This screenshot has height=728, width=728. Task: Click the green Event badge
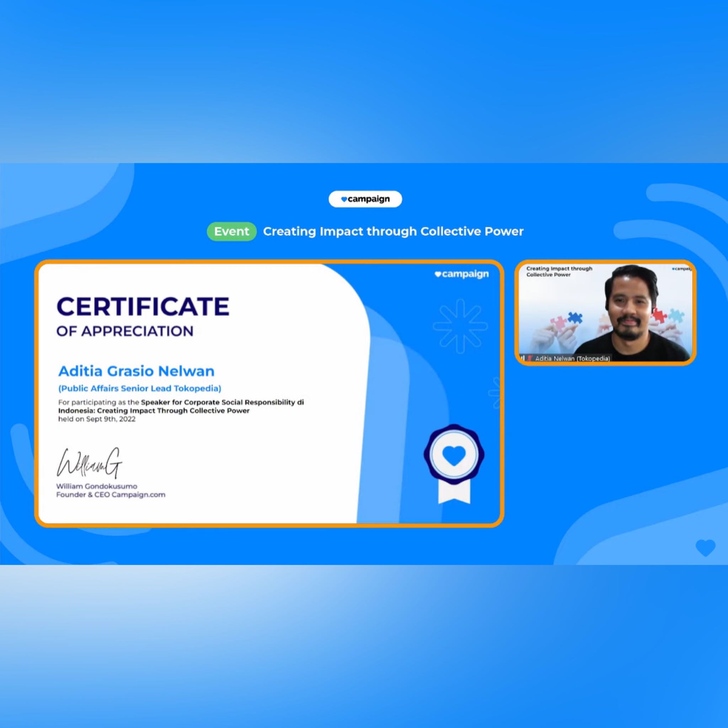point(232,231)
